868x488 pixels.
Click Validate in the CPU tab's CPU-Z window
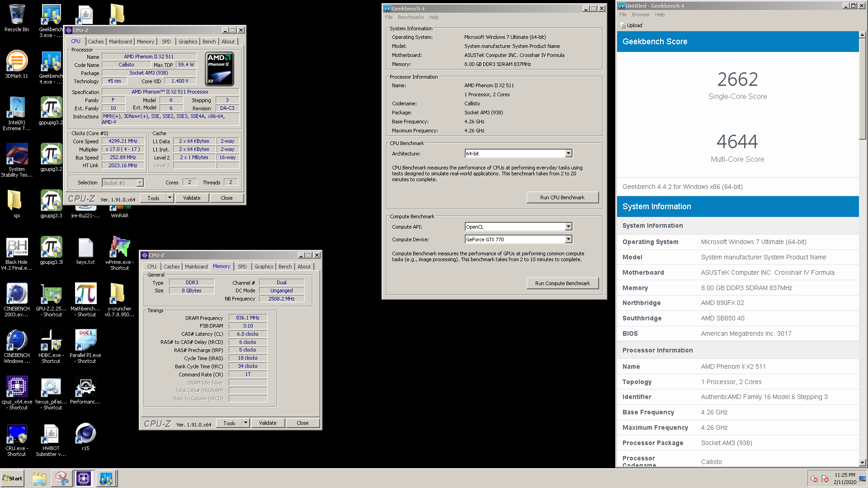pyautogui.click(x=192, y=198)
